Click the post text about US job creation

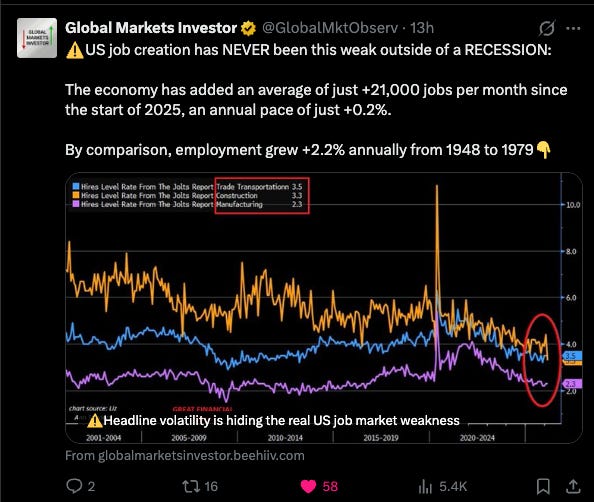click(316, 100)
